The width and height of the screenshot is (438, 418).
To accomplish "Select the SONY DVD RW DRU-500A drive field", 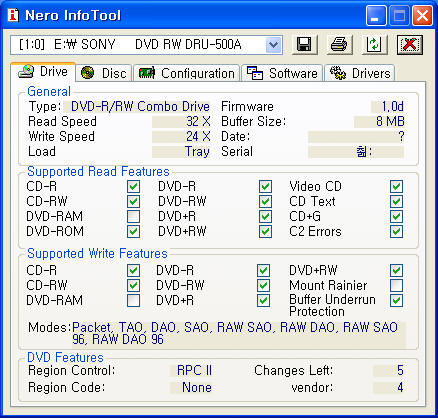I will [146, 45].
